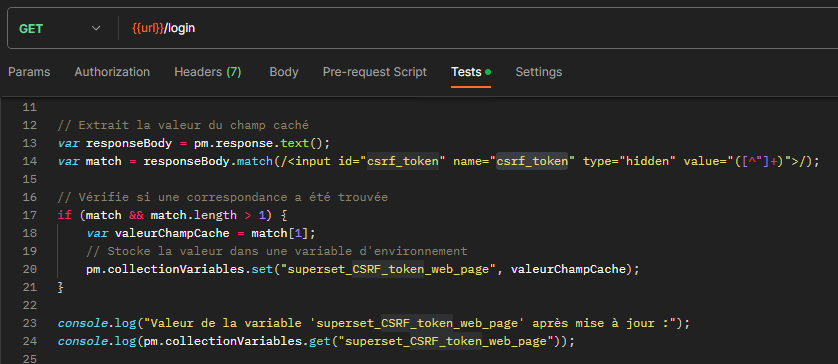Click comment 'Vérifie si une correspondance a été trouvée'
Image resolution: width=838 pixels, height=364 pixels.
click(222, 197)
